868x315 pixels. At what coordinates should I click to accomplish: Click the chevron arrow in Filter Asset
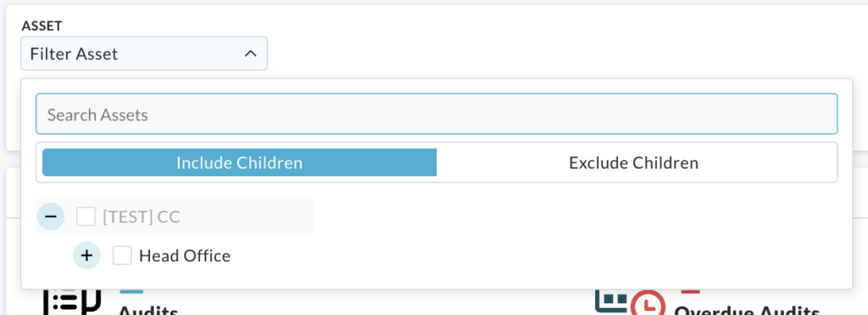click(x=251, y=53)
